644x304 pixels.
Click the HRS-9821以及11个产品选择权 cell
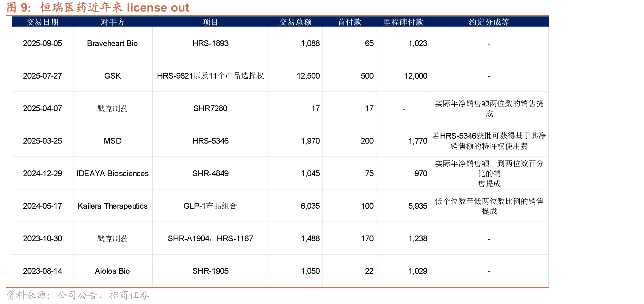click(x=210, y=76)
